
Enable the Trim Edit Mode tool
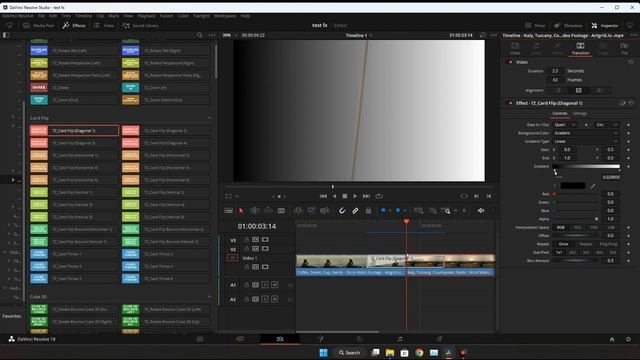(254, 211)
